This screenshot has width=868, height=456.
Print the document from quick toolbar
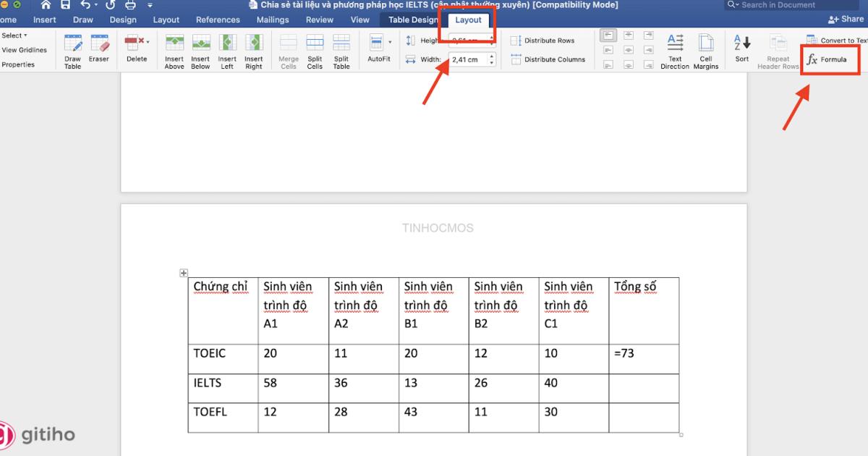coord(131,5)
